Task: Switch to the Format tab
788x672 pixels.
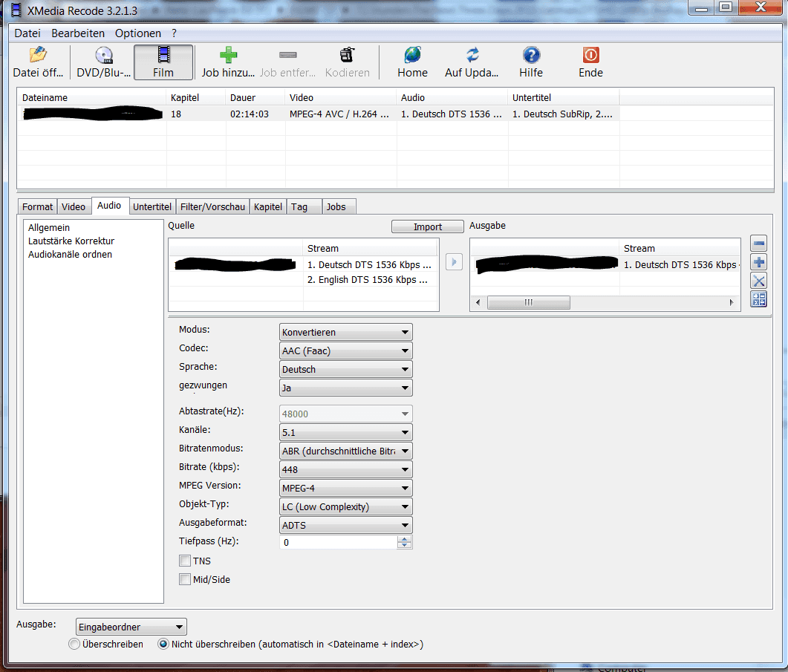Action: point(37,206)
